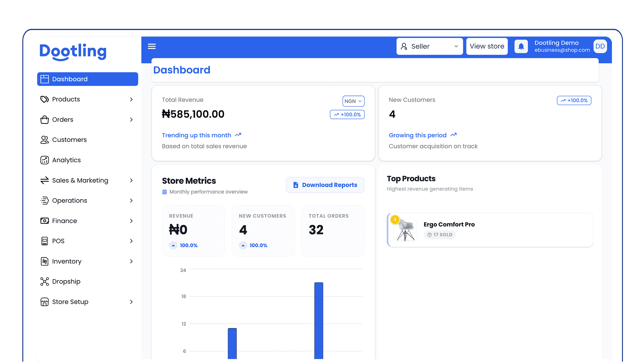Open the hamburger menu icon

click(152, 46)
